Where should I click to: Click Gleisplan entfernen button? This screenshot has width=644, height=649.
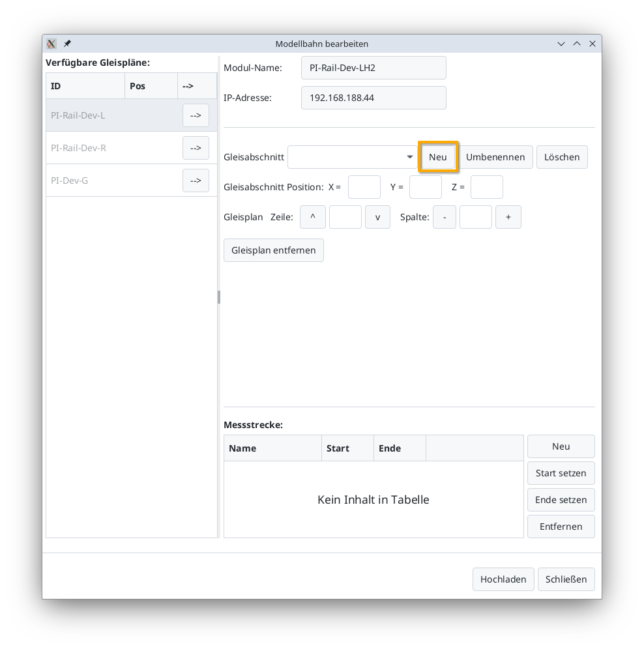273,250
